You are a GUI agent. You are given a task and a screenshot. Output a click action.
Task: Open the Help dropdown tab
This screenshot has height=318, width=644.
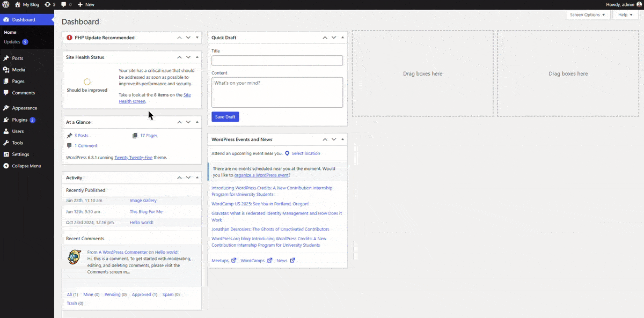click(x=626, y=14)
